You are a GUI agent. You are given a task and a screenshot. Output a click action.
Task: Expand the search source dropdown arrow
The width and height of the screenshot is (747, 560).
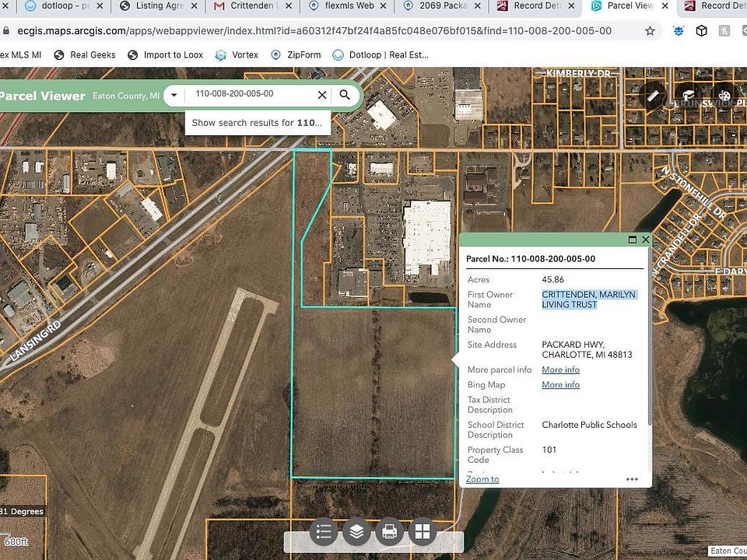click(x=174, y=95)
